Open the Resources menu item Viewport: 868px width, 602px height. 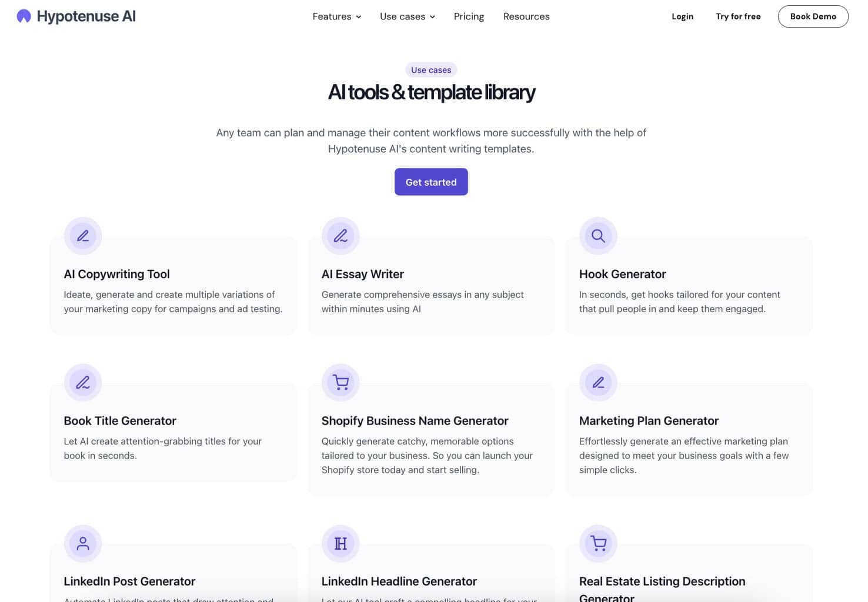[526, 16]
